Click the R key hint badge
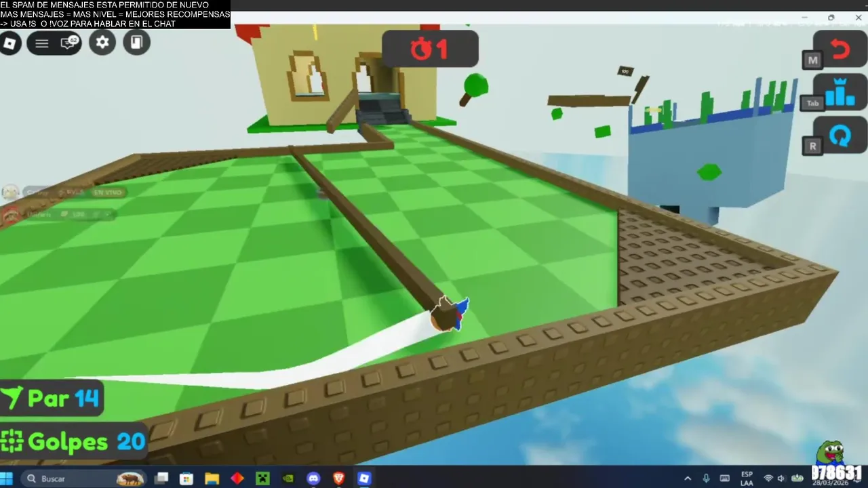This screenshot has height=488, width=868. [x=812, y=146]
